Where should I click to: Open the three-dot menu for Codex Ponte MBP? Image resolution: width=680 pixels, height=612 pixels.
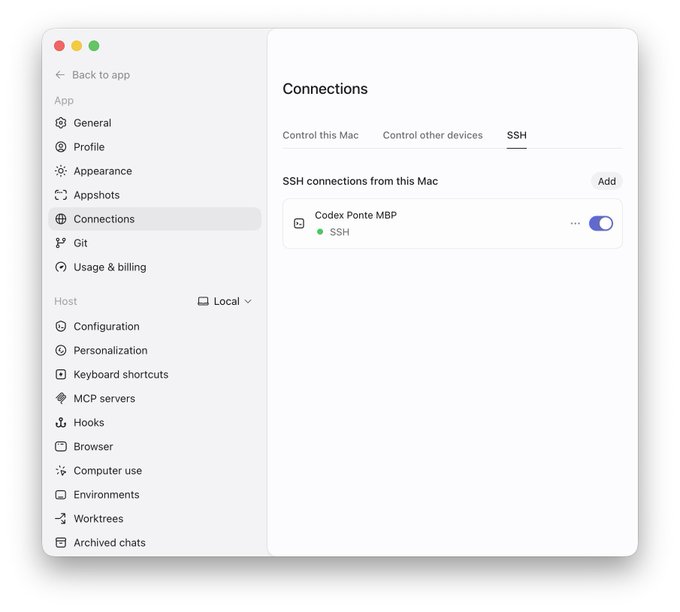pyautogui.click(x=575, y=223)
